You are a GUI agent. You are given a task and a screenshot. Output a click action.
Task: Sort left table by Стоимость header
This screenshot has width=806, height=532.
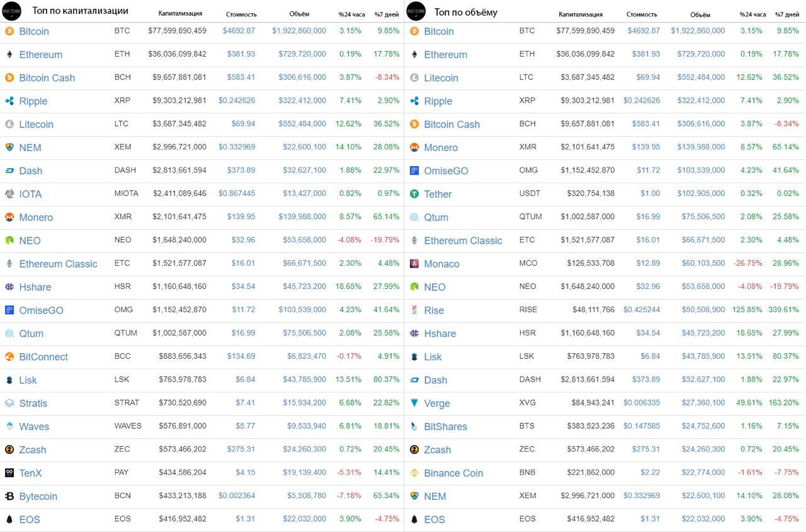click(x=241, y=14)
